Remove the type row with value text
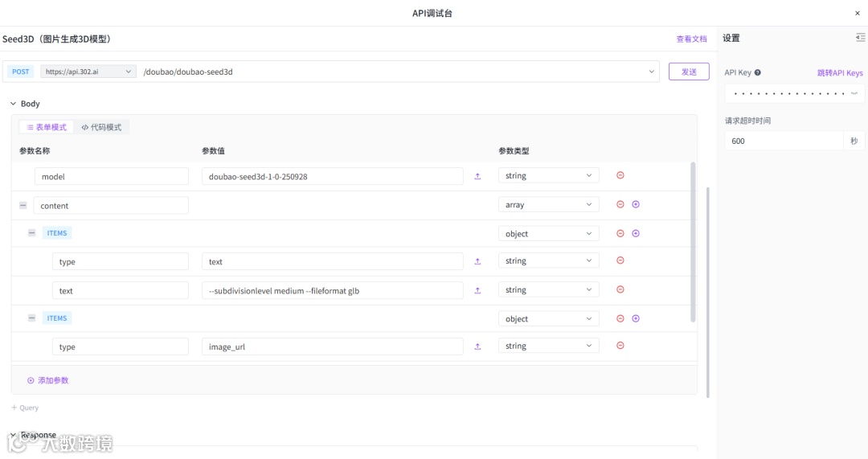Viewport: 868px width, 459px height. tap(620, 260)
